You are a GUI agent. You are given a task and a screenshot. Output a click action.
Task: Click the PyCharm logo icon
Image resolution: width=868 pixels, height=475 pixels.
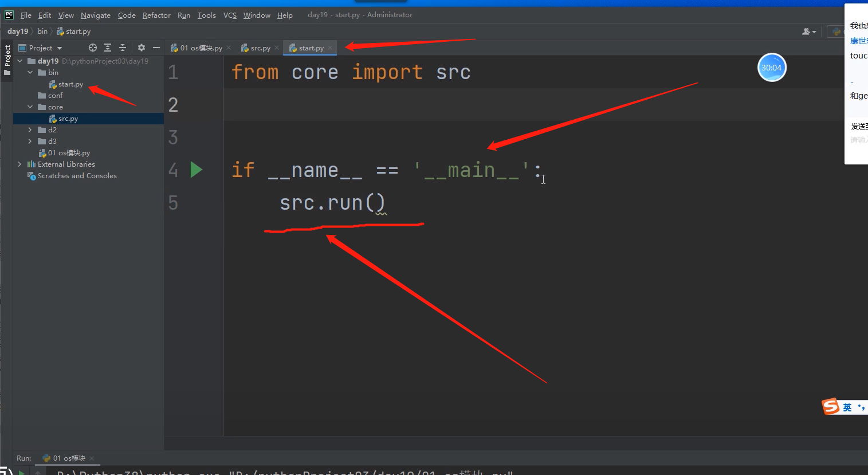click(9, 15)
